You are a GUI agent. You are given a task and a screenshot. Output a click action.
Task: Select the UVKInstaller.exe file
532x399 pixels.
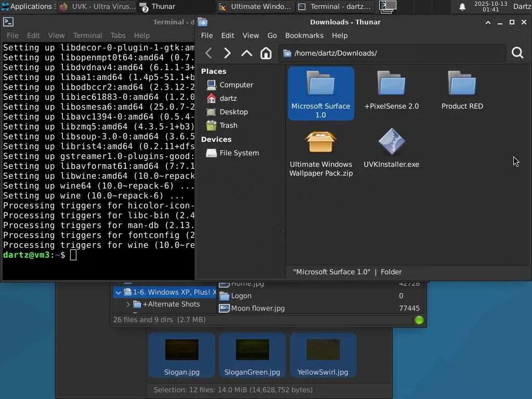391,148
